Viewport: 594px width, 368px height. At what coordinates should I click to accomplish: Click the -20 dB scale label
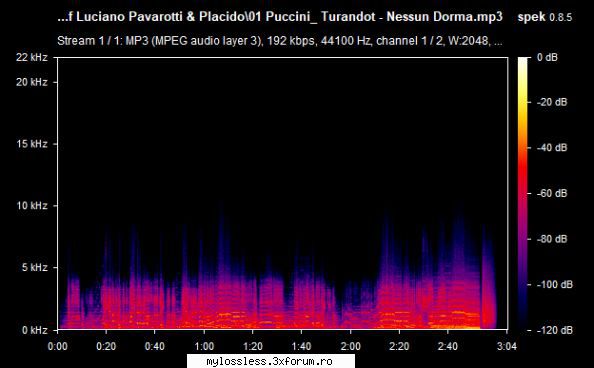tap(552, 102)
